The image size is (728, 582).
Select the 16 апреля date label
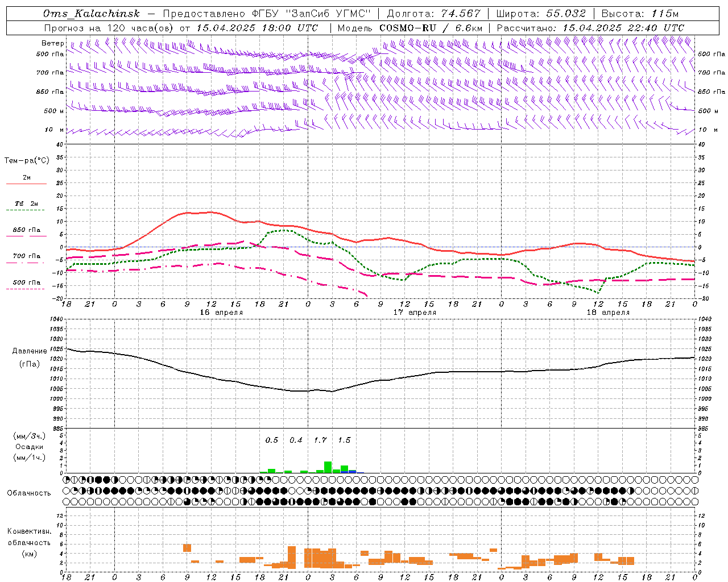pyautogui.click(x=221, y=313)
